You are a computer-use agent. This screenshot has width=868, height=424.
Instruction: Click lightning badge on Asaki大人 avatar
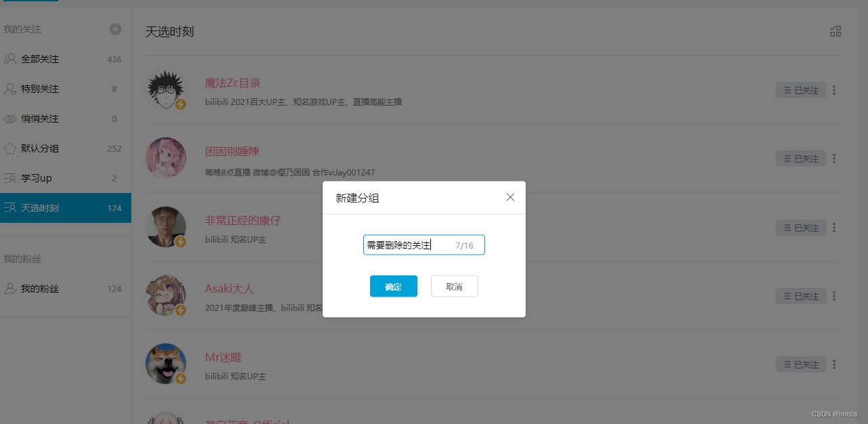(x=181, y=310)
